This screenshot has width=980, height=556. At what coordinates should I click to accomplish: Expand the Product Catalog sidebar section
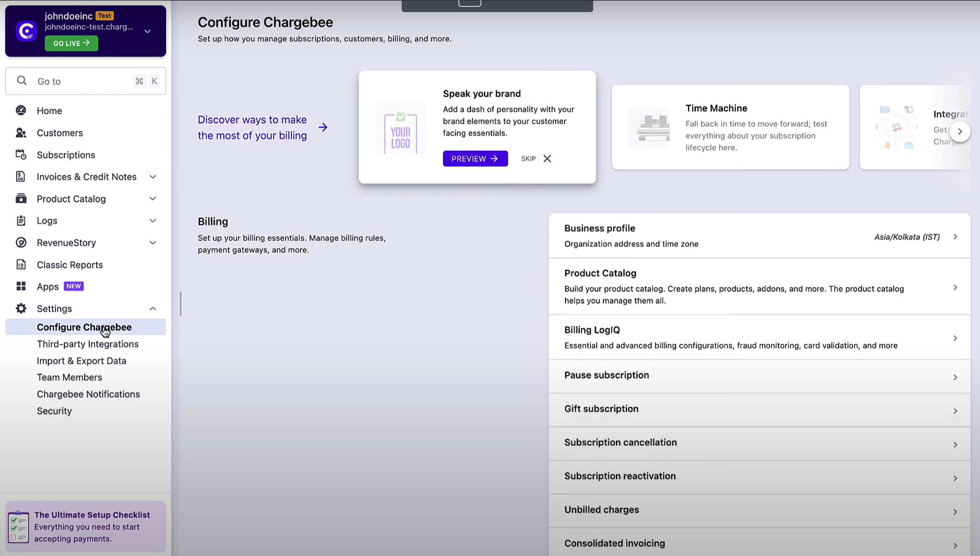tap(153, 198)
